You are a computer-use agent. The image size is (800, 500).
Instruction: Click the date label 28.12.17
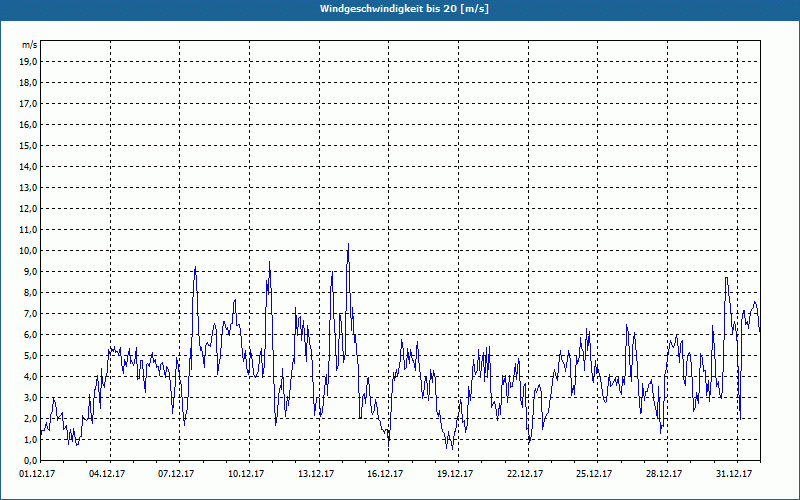664,474
